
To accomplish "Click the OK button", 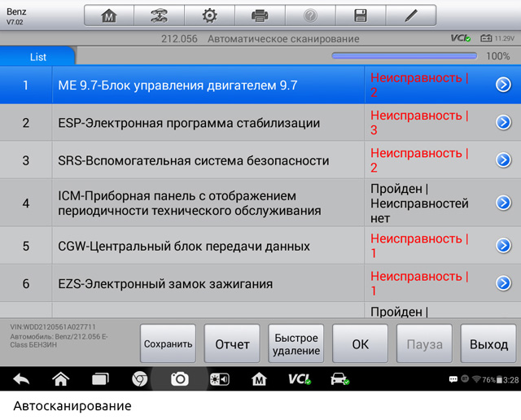I will (360, 343).
